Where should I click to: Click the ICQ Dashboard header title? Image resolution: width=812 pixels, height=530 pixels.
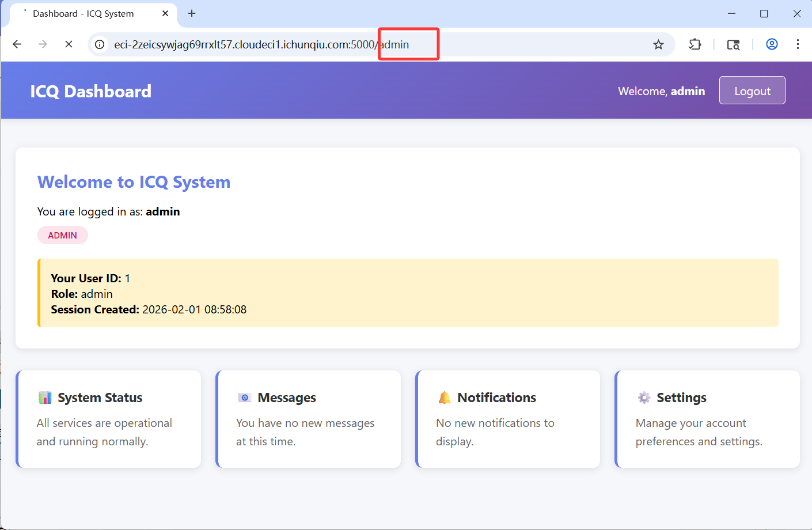coord(91,91)
